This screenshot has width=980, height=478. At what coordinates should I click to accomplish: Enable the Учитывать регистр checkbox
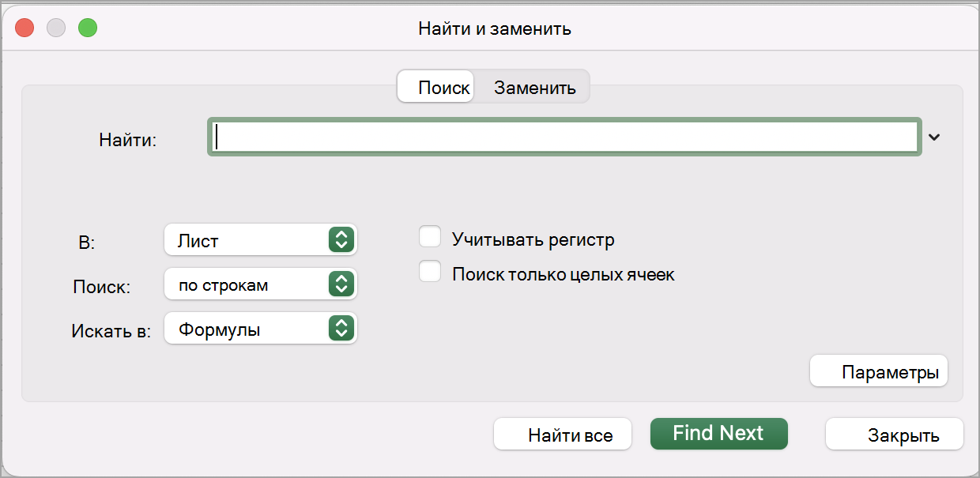(x=430, y=237)
